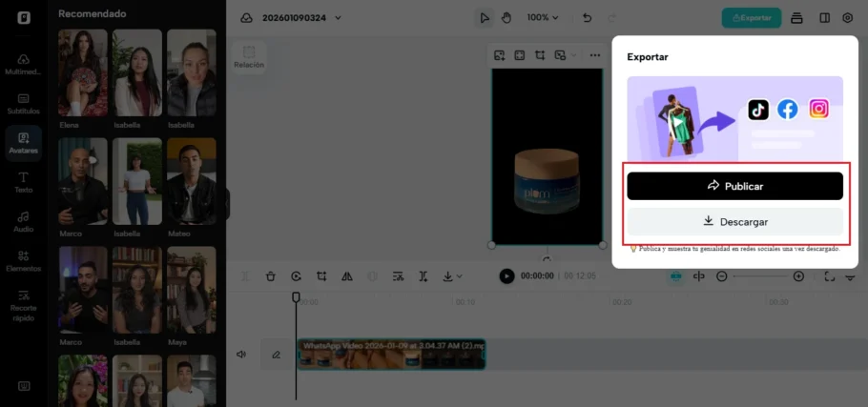
Task: Open the Audio panel
Action: [23, 222]
